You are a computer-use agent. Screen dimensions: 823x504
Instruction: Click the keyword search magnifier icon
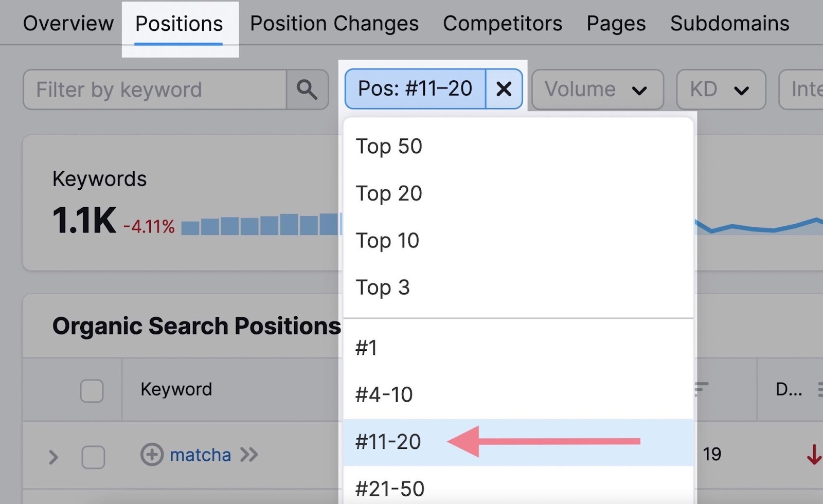307,89
